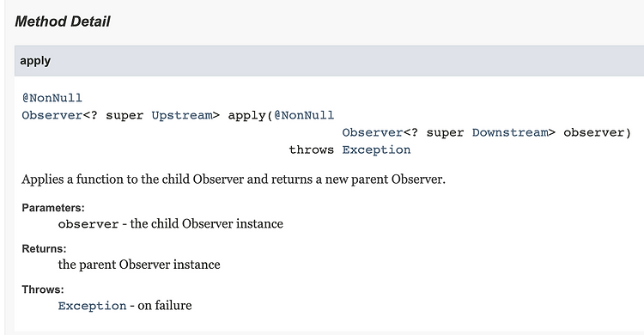Click the Method Detail section heading
Viewport: 644px width, 335px height.
click(x=63, y=21)
